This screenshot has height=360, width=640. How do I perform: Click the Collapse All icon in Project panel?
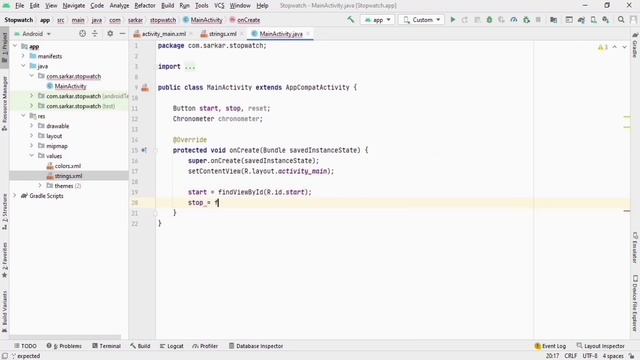[x=95, y=33]
